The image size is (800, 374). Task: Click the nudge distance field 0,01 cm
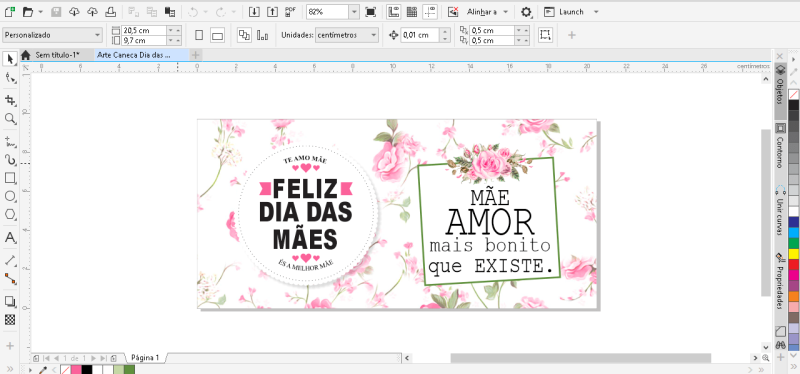[x=420, y=35]
